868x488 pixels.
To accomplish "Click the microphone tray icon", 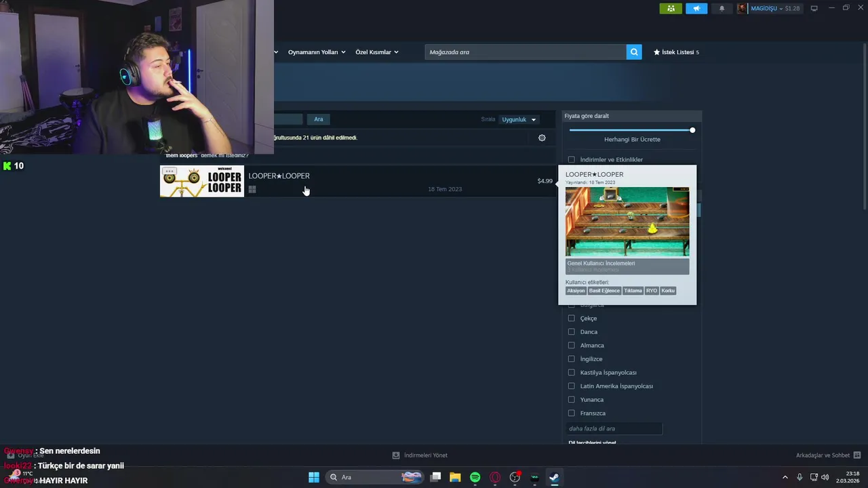I will click(800, 477).
